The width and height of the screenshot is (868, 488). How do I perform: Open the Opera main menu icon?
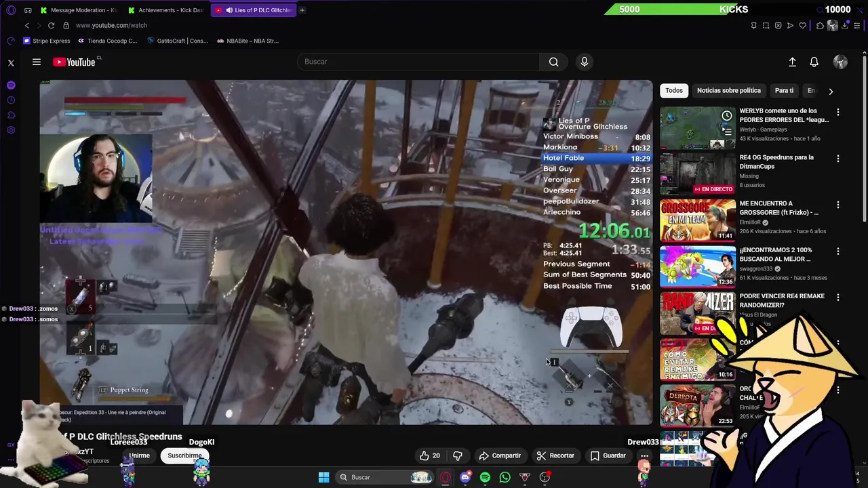coord(11,10)
